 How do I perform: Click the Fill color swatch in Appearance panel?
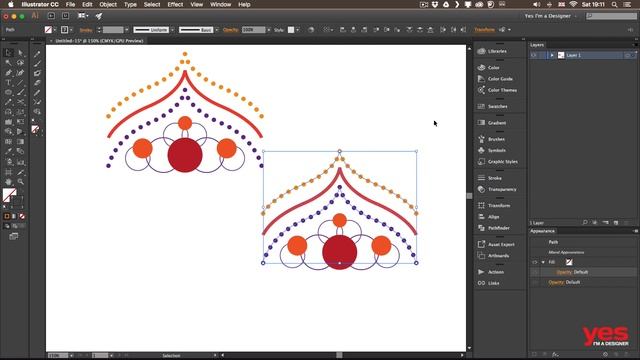pos(569,262)
